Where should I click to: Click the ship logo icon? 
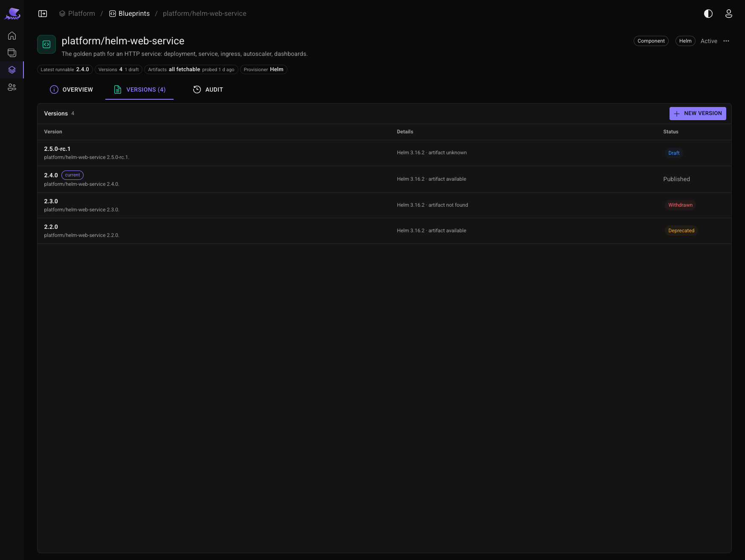(x=12, y=14)
